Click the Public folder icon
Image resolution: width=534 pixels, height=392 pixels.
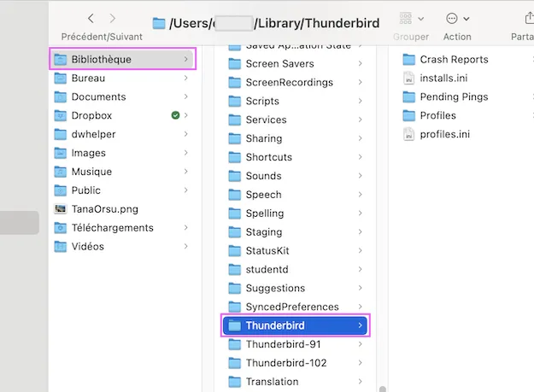(61, 190)
